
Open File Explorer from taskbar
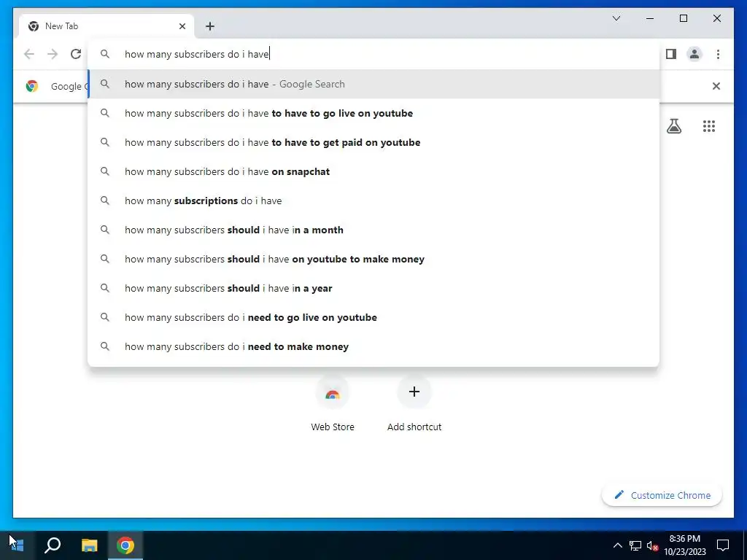coord(89,545)
